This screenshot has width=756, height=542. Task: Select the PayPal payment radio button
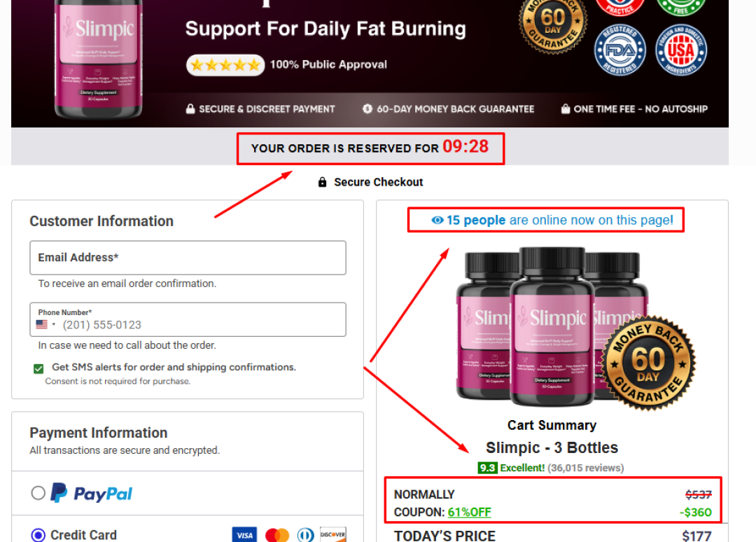[x=38, y=493]
